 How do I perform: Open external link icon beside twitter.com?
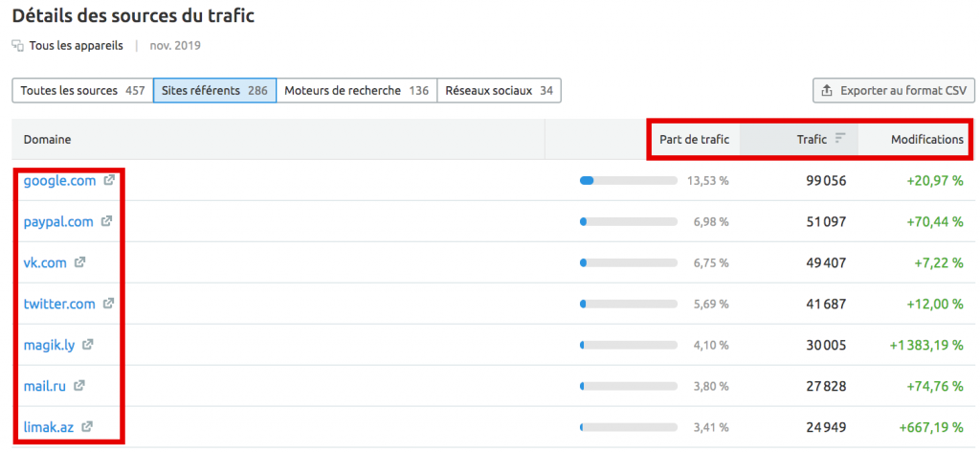pyautogui.click(x=108, y=304)
